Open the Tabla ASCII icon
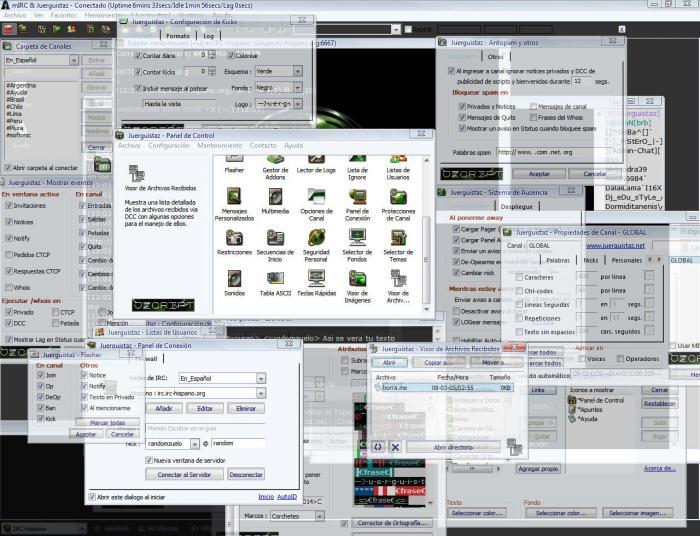 pyautogui.click(x=275, y=283)
